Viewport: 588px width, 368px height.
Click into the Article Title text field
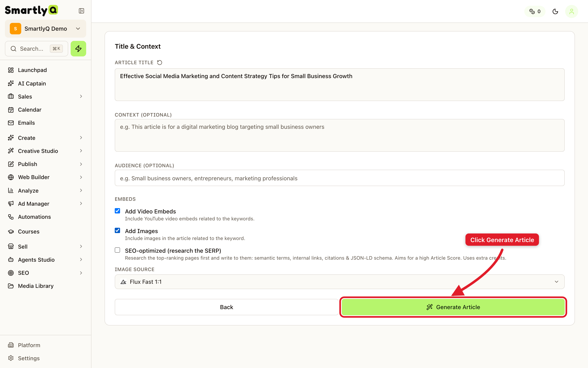pyautogui.click(x=340, y=85)
